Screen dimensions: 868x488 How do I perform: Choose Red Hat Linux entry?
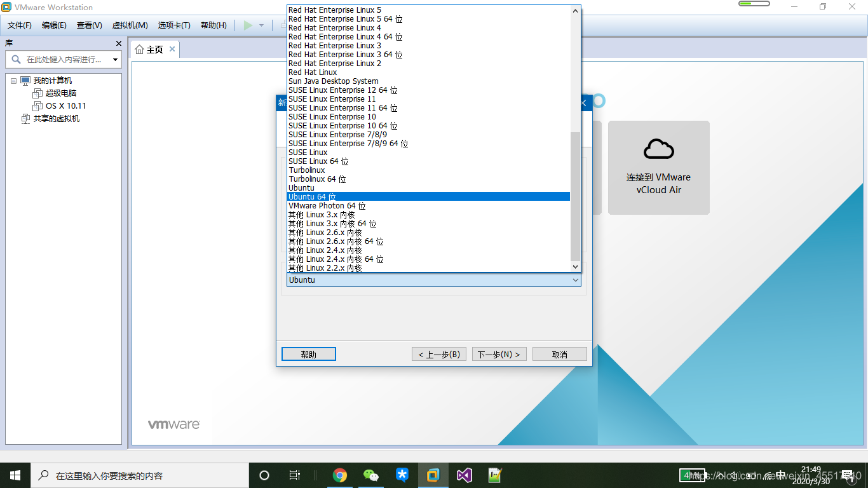[428, 72]
